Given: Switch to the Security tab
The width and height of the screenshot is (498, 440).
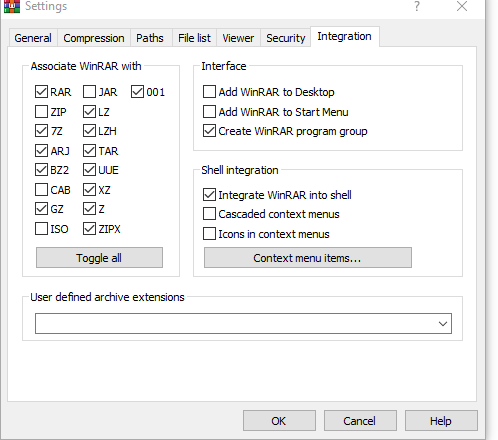Looking at the screenshot, I should tap(286, 38).
